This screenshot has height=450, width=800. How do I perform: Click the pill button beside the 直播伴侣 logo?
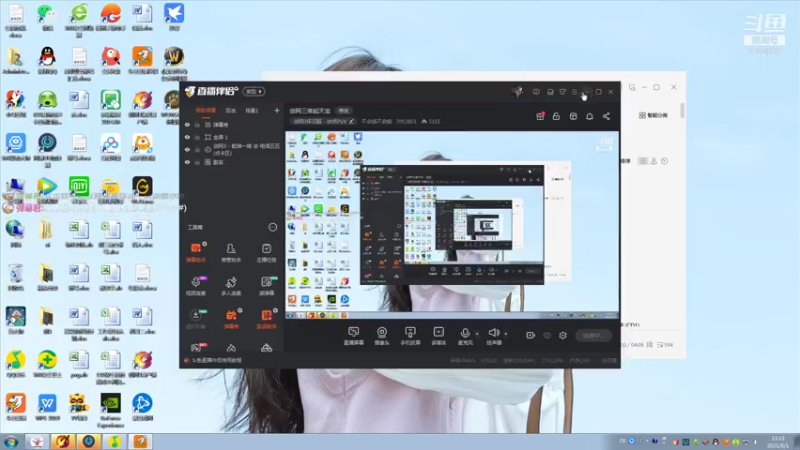point(253,92)
